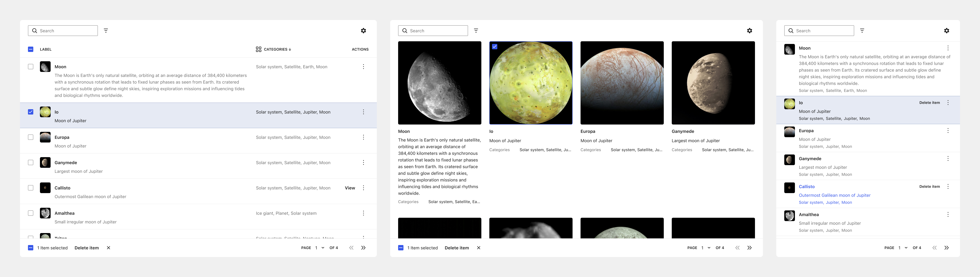Click "Outermost Galilean moon of Jupiter" in the table
Viewport: 980px width, 277px height.
pyautogui.click(x=90, y=197)
